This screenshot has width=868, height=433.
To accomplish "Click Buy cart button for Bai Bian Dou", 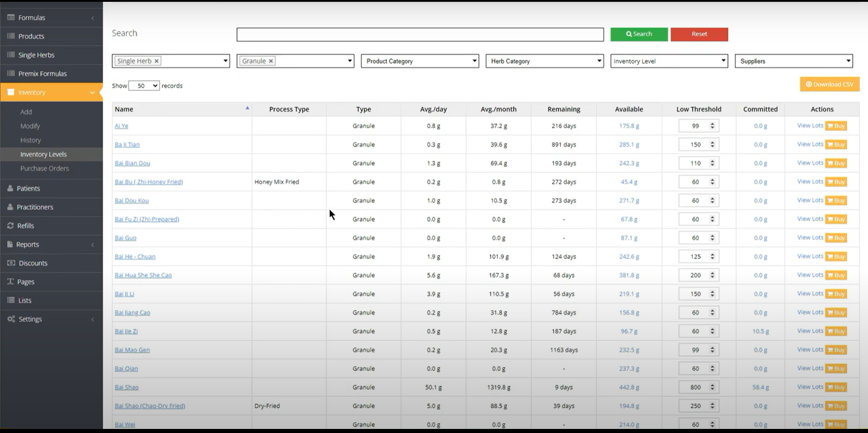I will click(836, 163).
